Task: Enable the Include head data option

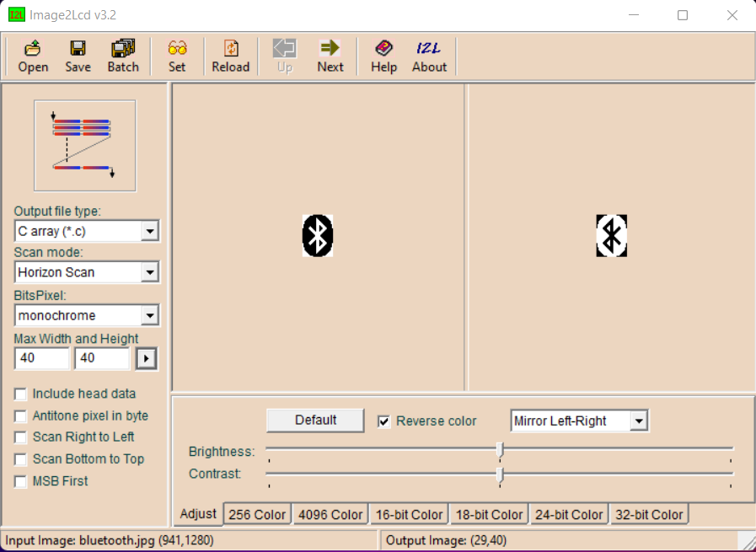Action: pyautogui.click(x=20, y=393)
